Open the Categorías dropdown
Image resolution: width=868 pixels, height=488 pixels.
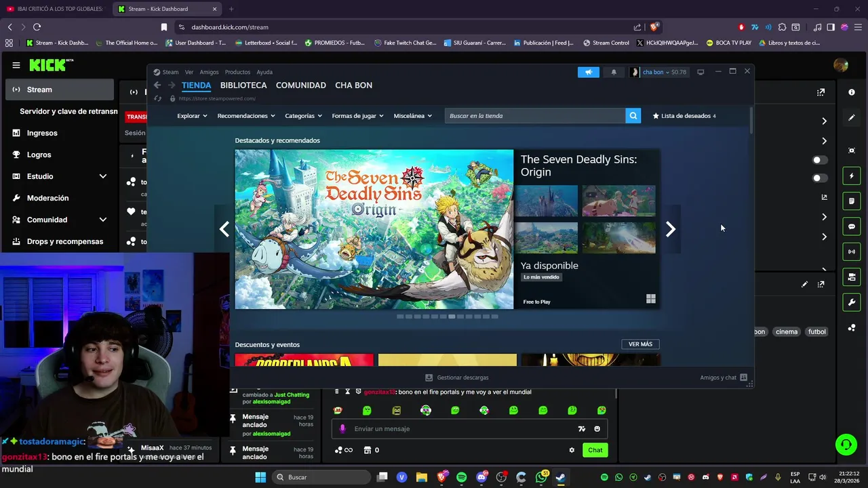point(304,116)
